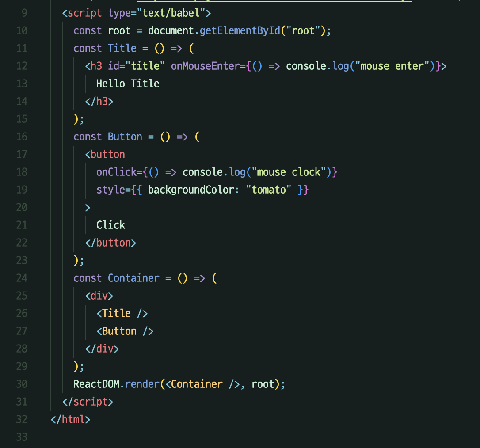Click the closing button tag on line 22
480x448 pixels.
(110, 243)
